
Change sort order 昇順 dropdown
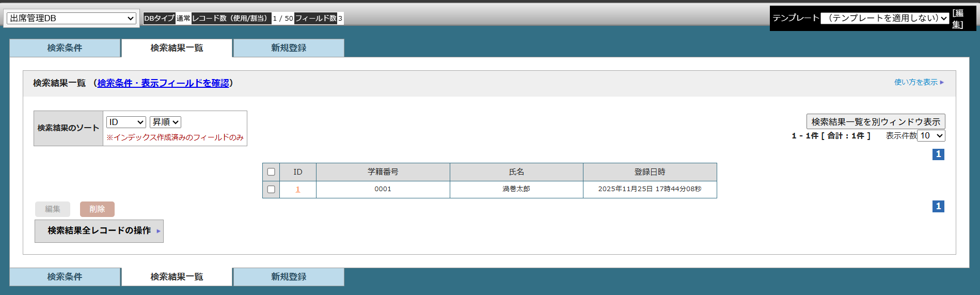click(165, 122)
